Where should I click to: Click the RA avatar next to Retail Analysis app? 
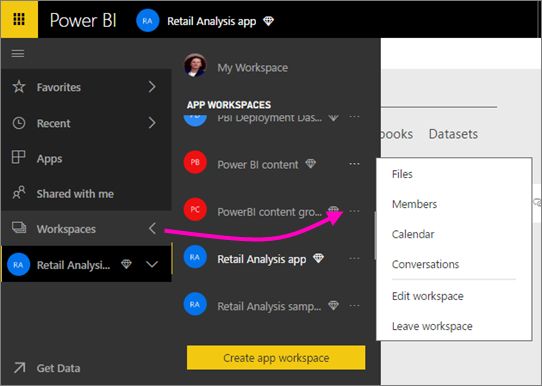195,257
